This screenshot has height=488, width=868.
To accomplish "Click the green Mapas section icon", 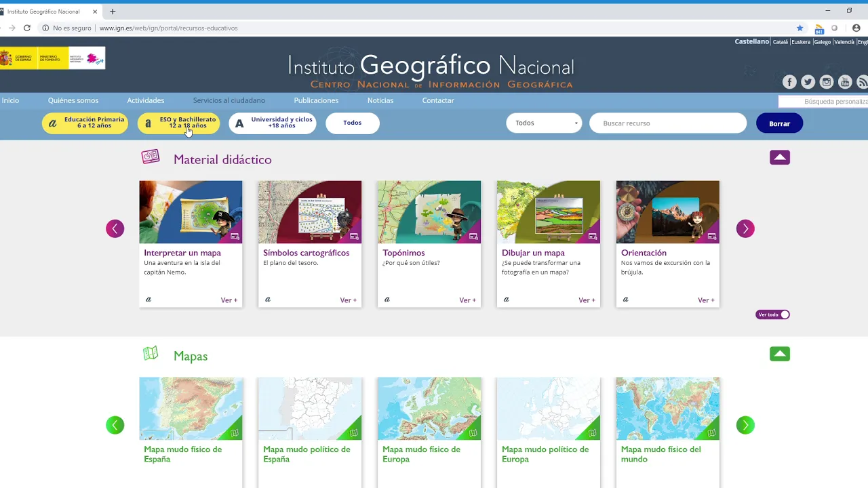I will click(151, 354).
